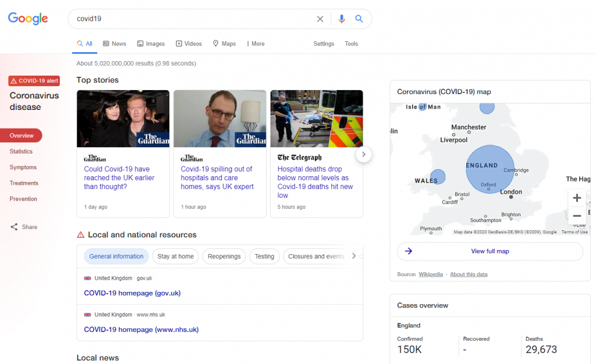Click the microphone voice search icon

(x=342, y=19)
